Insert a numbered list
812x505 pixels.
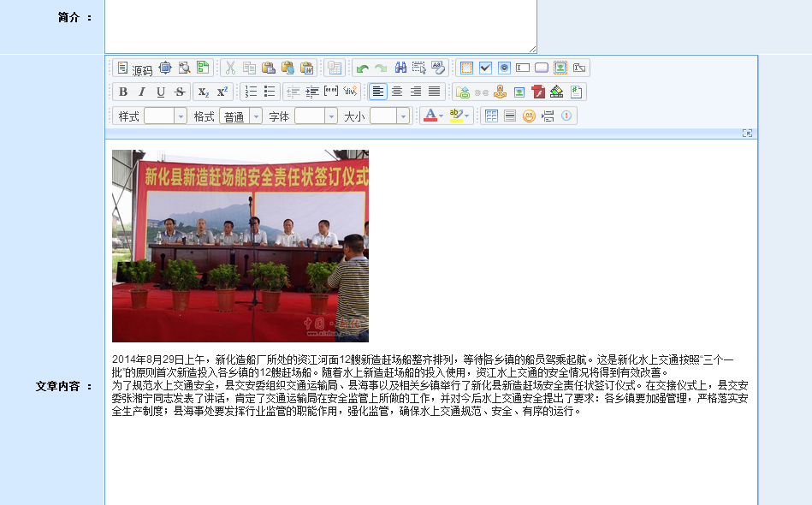[251, 92]
